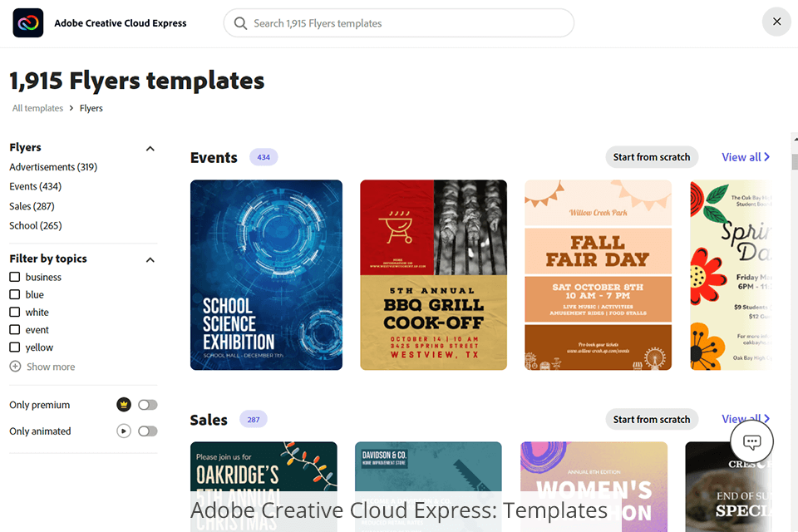Tick the yellow topic checkbox
Screen dimensions: 798x532
tap(15, 347)
